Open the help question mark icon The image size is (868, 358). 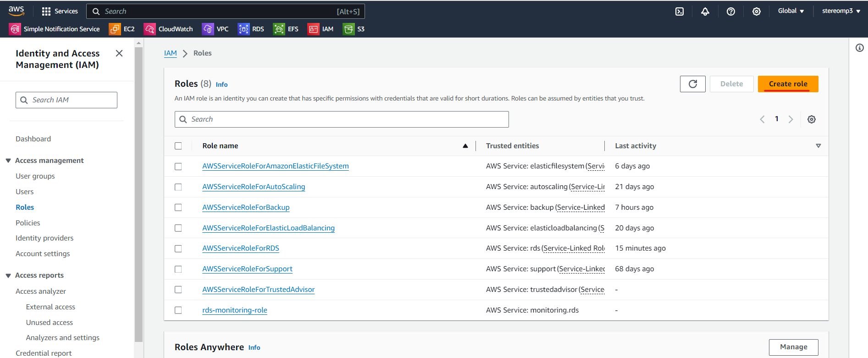(x=731, y=11)
